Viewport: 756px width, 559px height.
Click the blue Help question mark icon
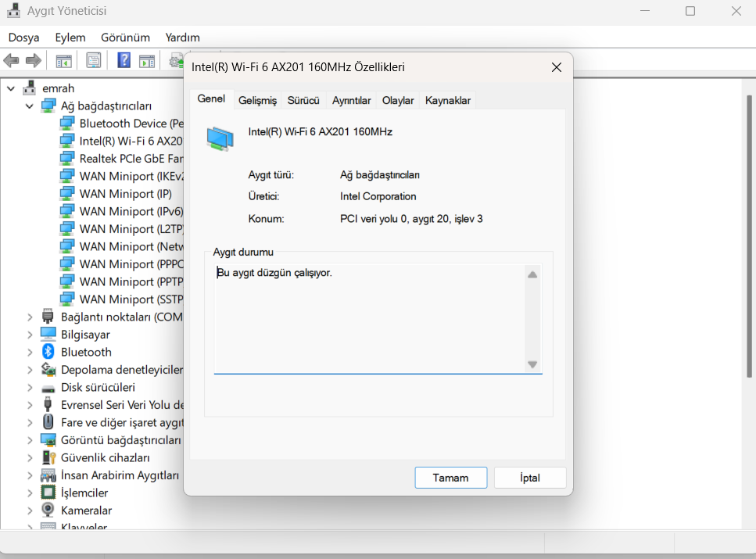[124, 60]
